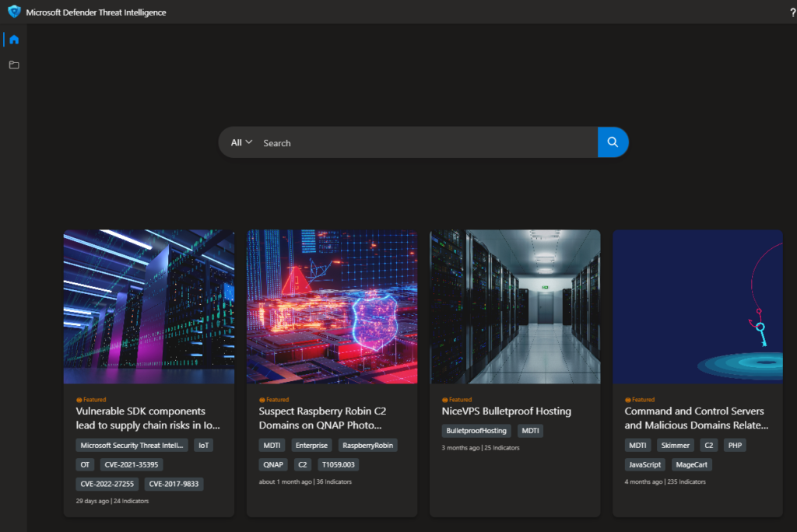The height and width of the screenshot is (532, 797).
Task: Click the Microsoft Defender shield logo
Action: (x=14, y=12)
